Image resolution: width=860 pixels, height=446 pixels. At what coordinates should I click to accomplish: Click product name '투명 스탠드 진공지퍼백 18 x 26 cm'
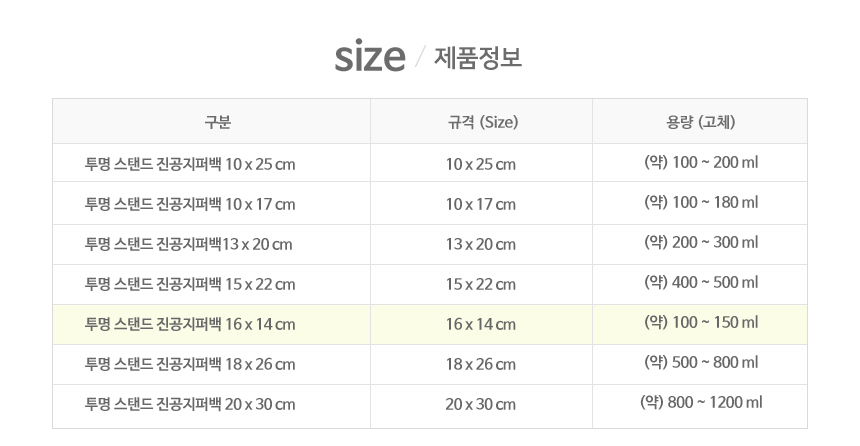pos(191,364)
